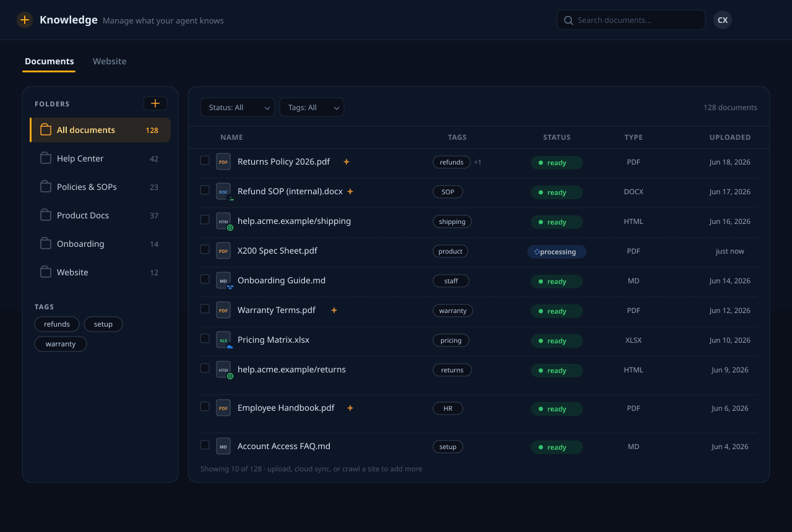Click the star icon next to Warranty Terms.pdf
Image resolution: width=792 pixels, height=532 pixels.
coord(334,310)
